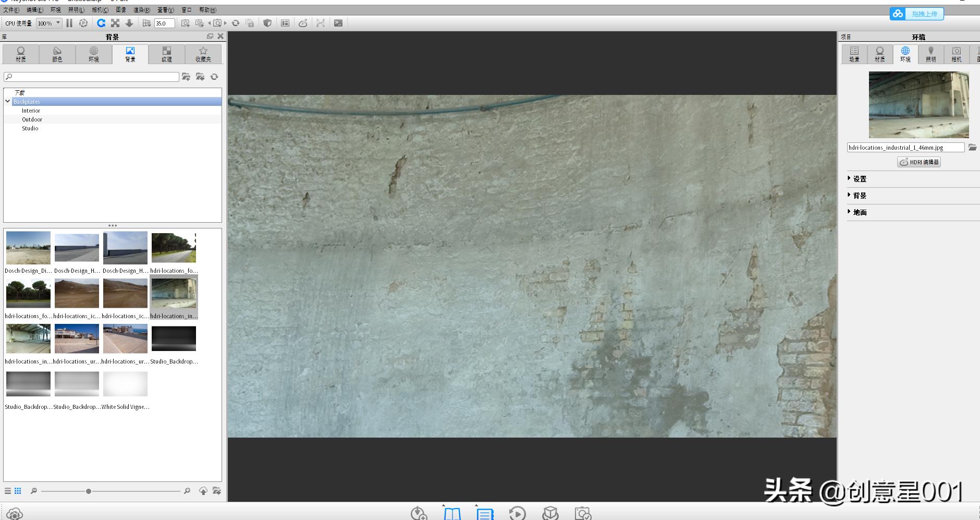The height and width of the screenshot is (520, 980).
Task: Undock the library panel
Action: coord(210,36)
